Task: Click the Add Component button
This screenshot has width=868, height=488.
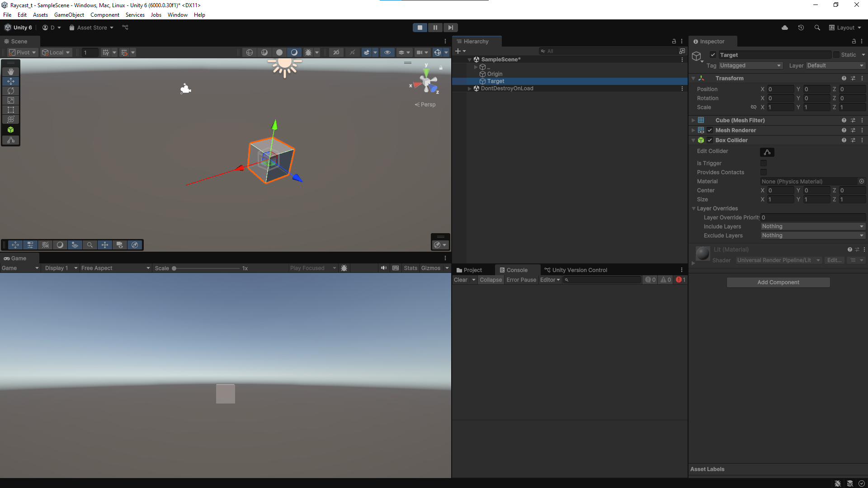Action: click(x=778, y=282)
